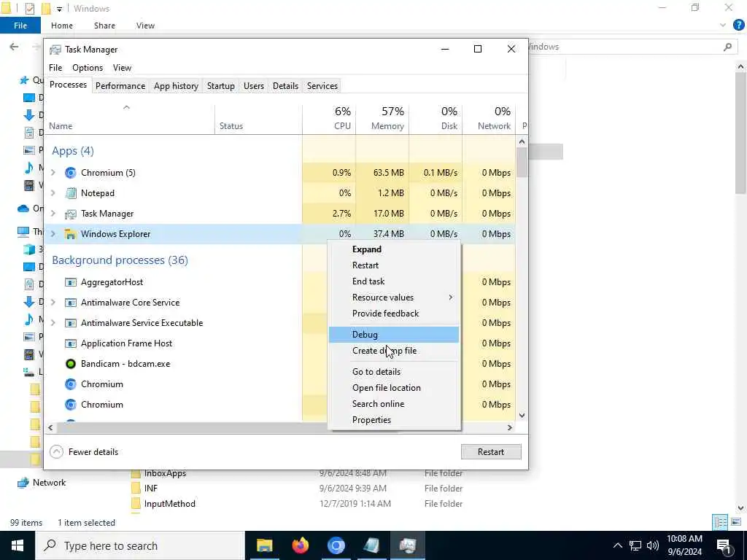Screen dimensions: 747x560
Task: Click the taskbar search box
Action: 140,545
